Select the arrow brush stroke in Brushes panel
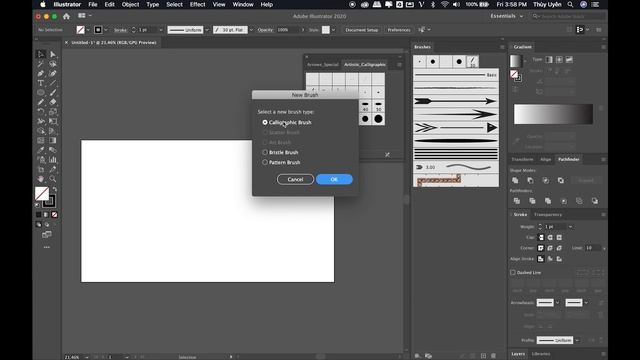Image resolution: width=640 pixels, height=360 pixels. [456, 101]
